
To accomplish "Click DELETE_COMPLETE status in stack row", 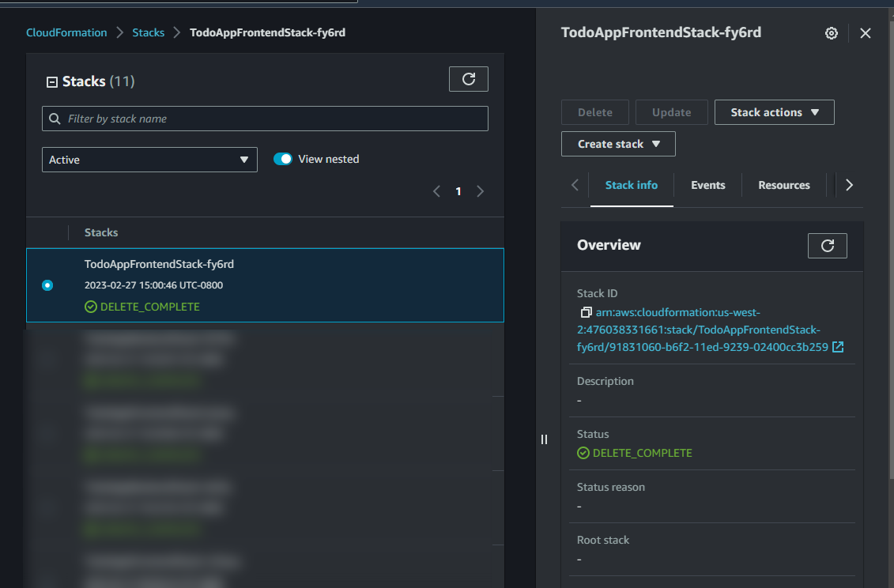I will tap(142, 307).
